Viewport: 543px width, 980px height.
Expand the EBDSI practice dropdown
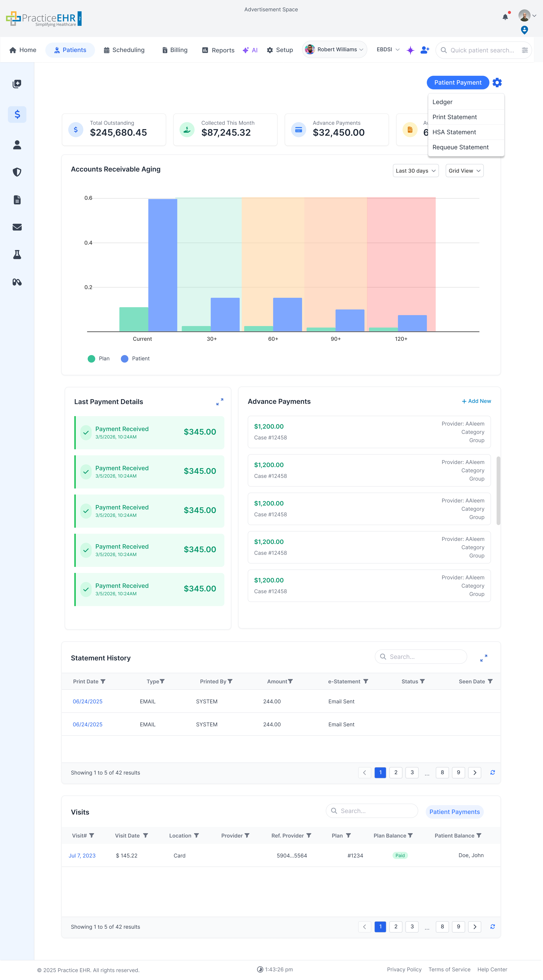click(x=388, y=49)
